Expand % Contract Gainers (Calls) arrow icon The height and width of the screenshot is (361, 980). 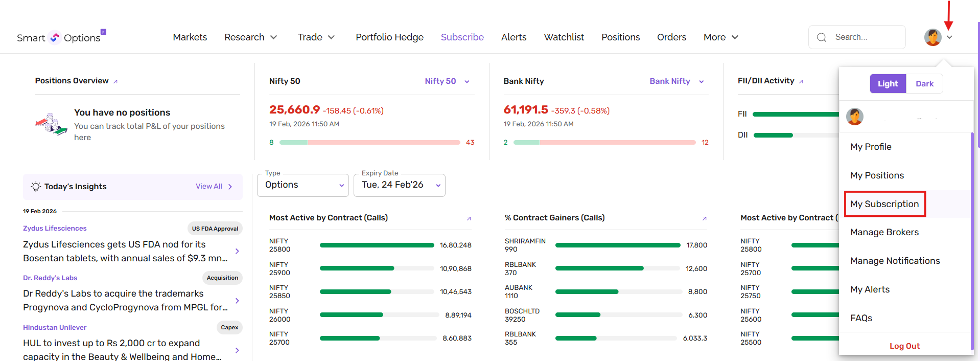coord(704,218)
